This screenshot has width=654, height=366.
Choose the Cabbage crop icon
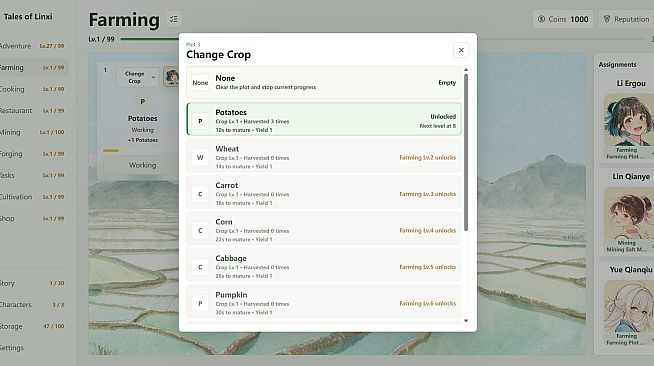200,267
